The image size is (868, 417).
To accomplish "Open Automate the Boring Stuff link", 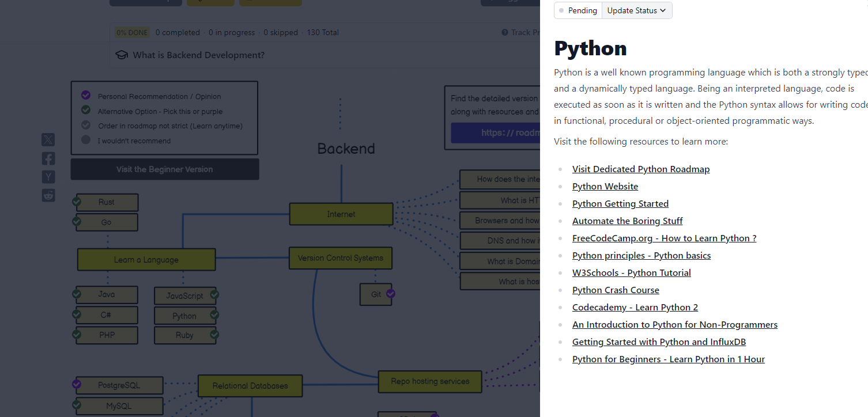I will 627,221.
